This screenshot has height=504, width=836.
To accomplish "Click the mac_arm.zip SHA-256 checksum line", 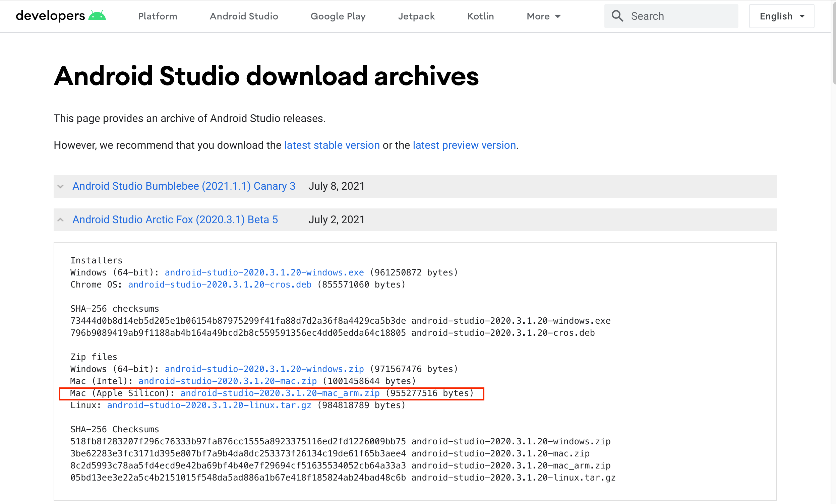I will point(340,465).
